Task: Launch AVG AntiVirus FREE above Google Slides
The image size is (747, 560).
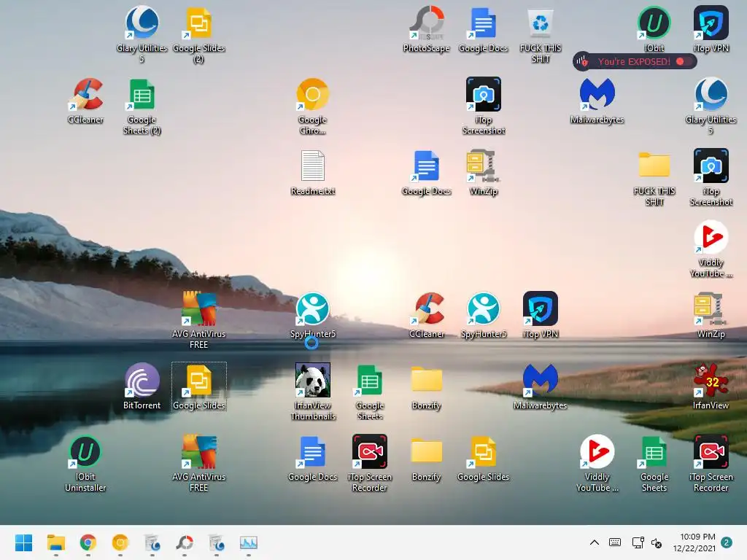Action: click(198, 320)
